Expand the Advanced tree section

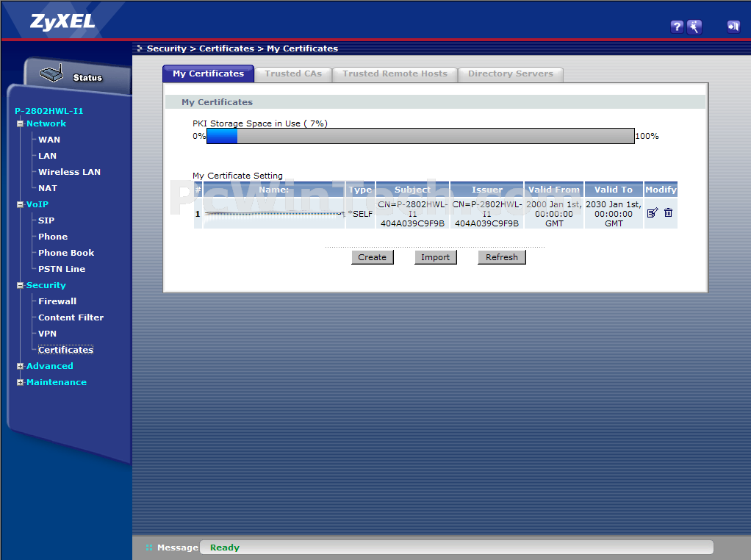pyautogui.click(x=20, y=367)
